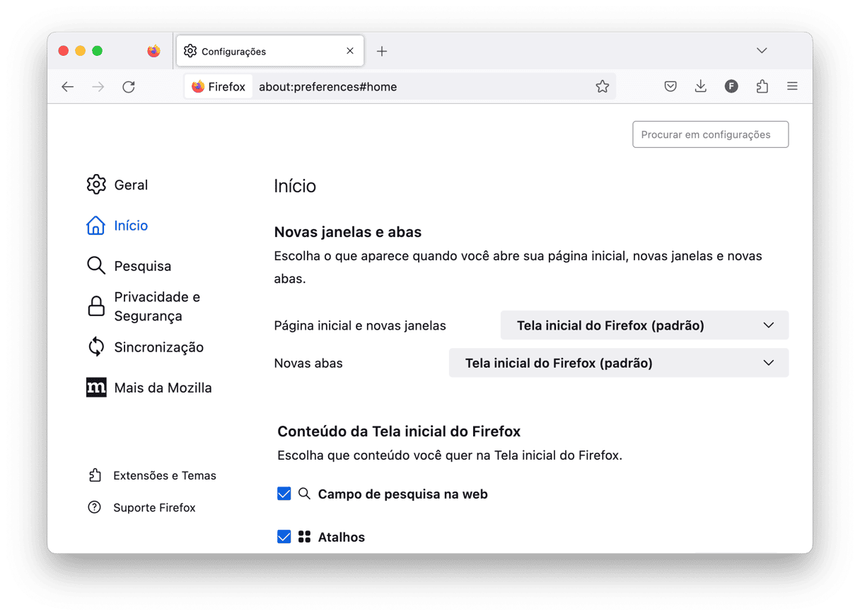The height and width of the screenshot is (616, 860).
Task: Click the Mozilla 'm' logo icon
Action: (96, 388)
